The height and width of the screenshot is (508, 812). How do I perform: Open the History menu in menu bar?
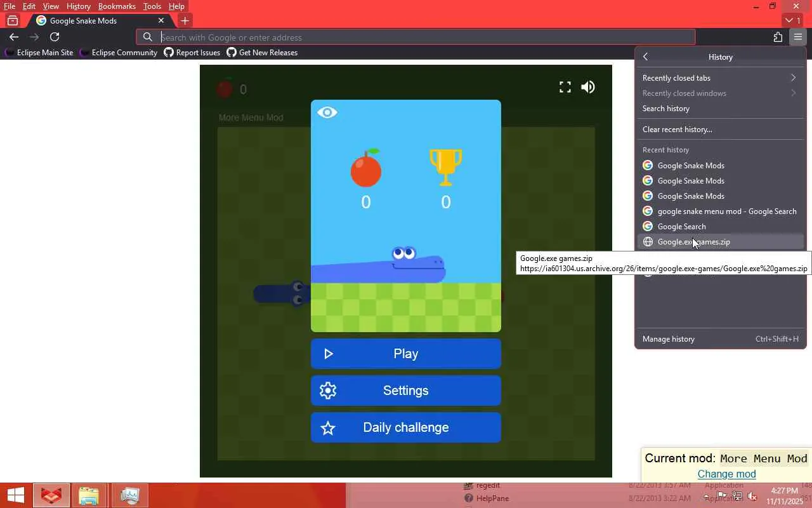pos(78,6)
